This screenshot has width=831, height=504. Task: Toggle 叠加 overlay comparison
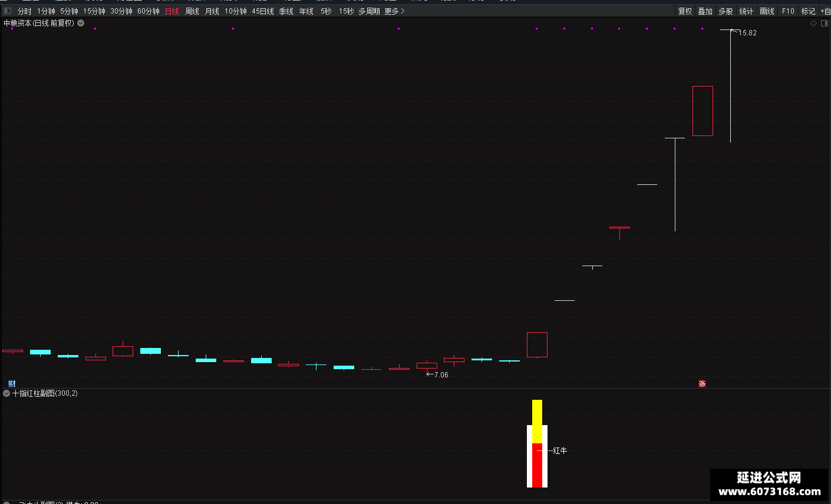click(x=705, y=11)
